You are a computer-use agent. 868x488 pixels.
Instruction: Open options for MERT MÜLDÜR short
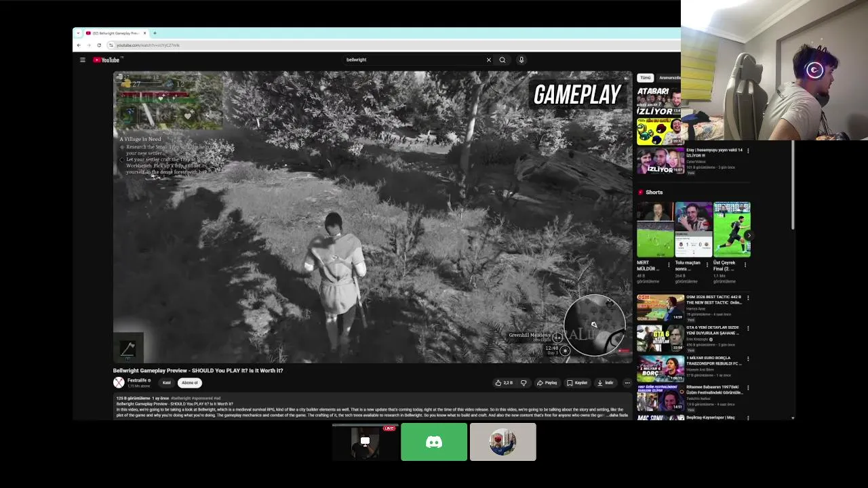669,264
